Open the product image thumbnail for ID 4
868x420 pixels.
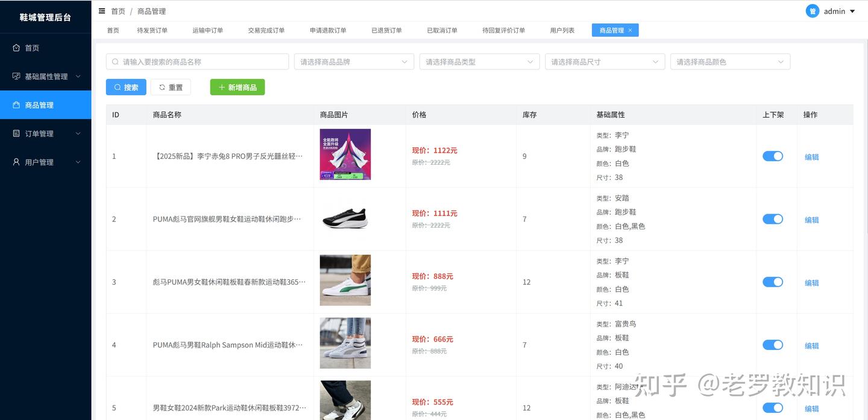tap(345, 343)
